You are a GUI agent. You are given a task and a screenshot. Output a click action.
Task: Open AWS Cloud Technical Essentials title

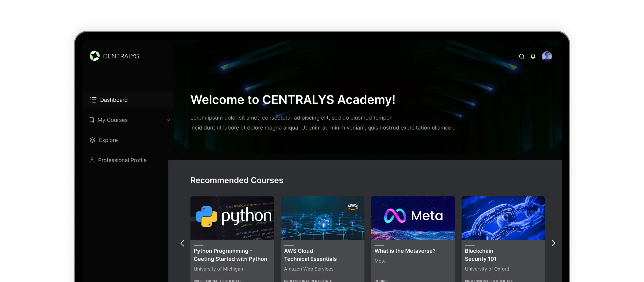coord(310,255)
